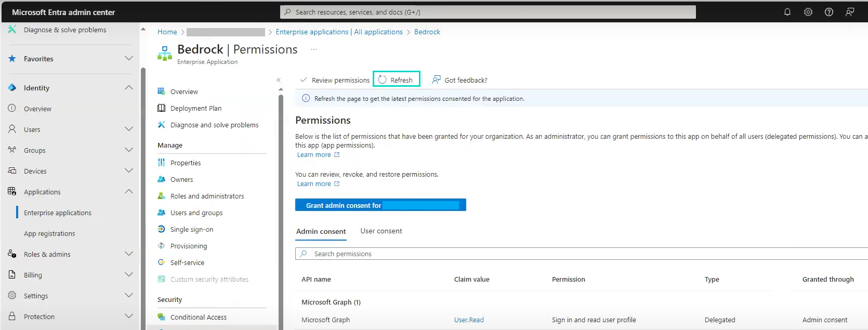Click the Applications grid icon
Viewport: 868px width, 330px height.
coord(12,192)
